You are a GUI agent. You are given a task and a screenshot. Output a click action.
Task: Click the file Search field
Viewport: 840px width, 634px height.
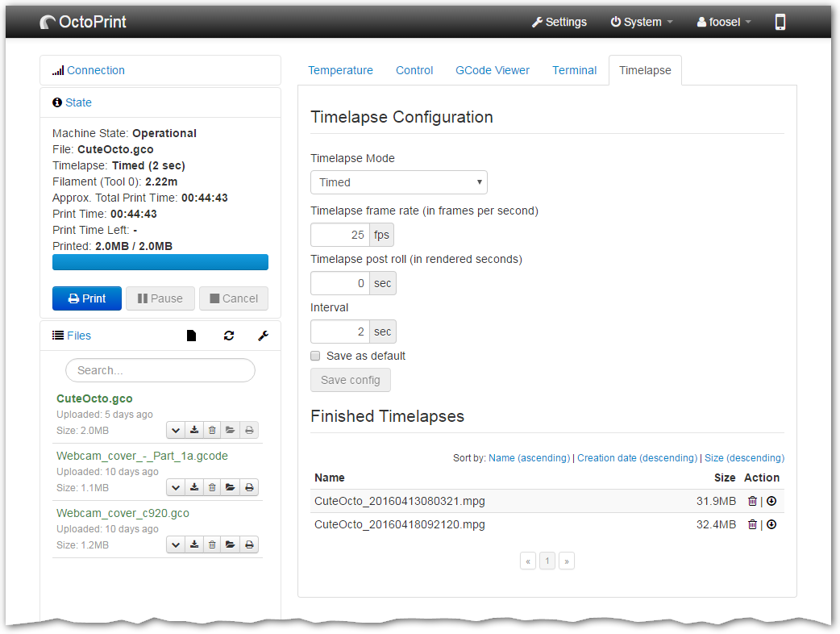pyautogui.click(x=160, y=370)
